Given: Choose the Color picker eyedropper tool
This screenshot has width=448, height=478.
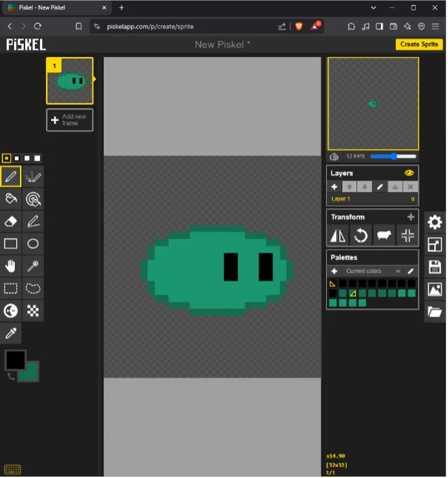Looking at the screenshot, I should point(11,334).
